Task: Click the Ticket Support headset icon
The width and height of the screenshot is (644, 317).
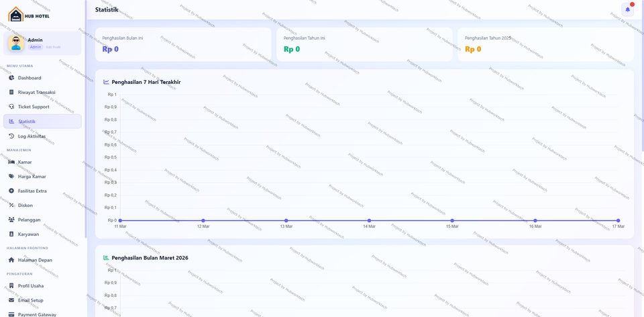Action: pyautogui.click(x=11, y=107)
